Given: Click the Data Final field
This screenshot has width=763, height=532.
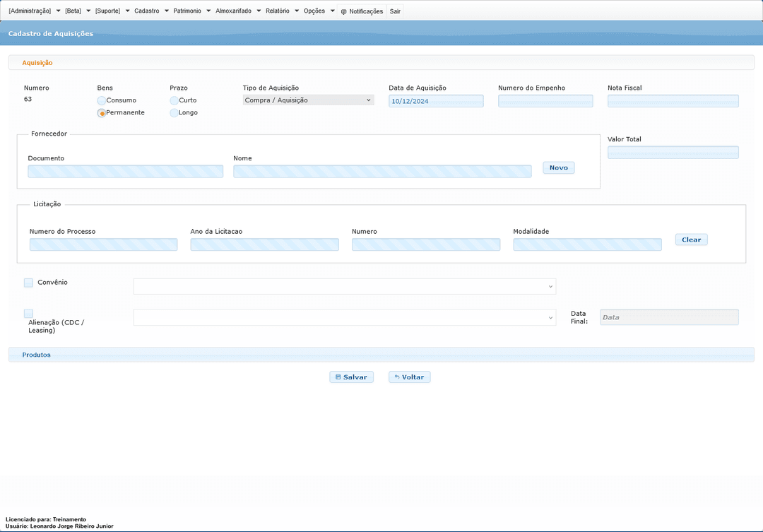Looking at the screenshot, I should pyautogui.click(x=669, y=317).
